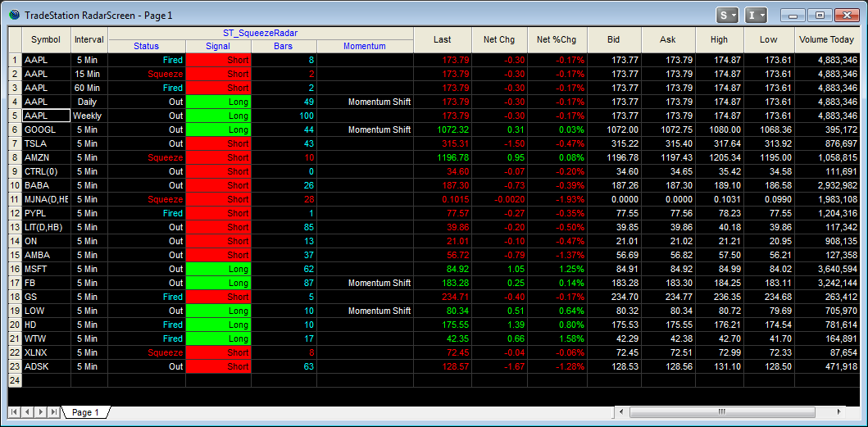This screenshot has width=868, height=427.
Task: Click the Momentum sub-column header
Action: click(x=365, y=47)
